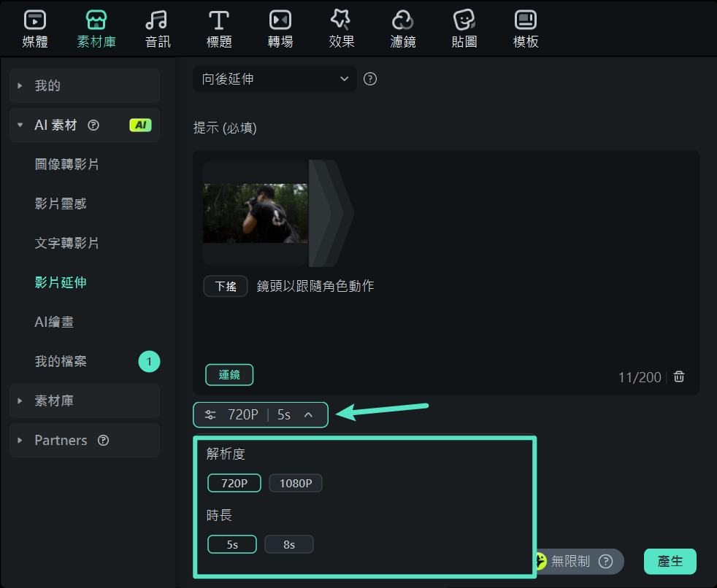
Task: Click the 產生 generate button
Action: [670, 561]
